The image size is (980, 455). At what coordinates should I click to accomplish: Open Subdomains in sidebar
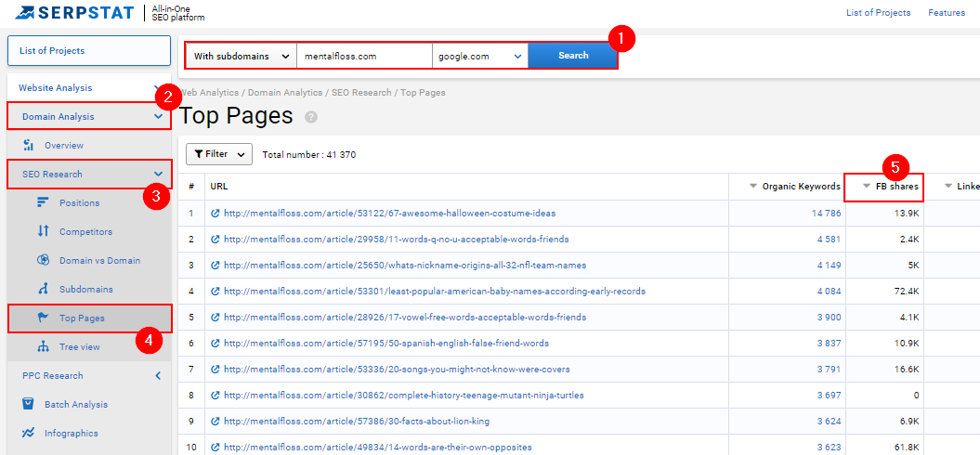pyautogui.click(x=86, y=290)
